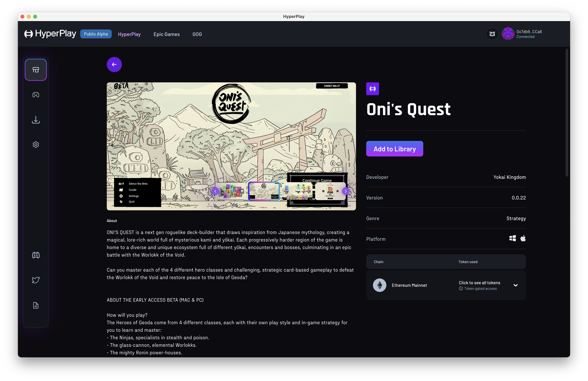
Task: Click the Developer label
Action: 377,177
